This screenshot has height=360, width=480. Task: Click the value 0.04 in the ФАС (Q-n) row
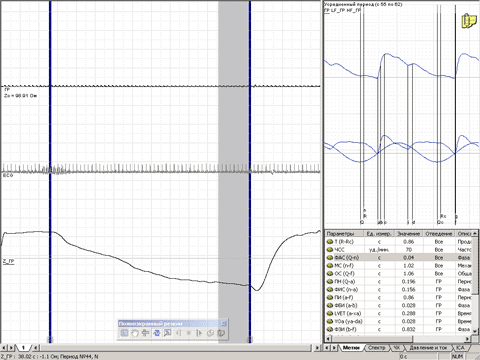click(x=409, y=258)
